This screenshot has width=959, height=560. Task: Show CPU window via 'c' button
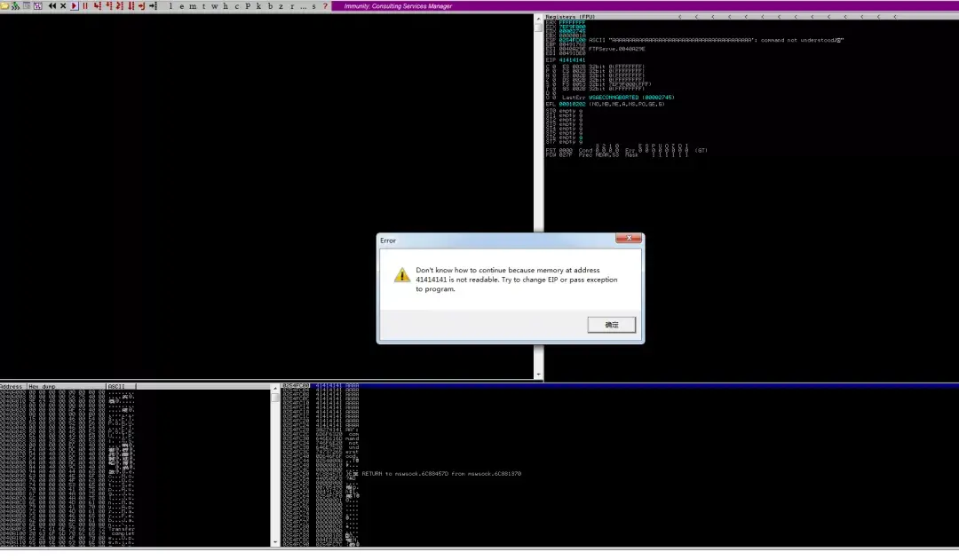tap(237, 6)
